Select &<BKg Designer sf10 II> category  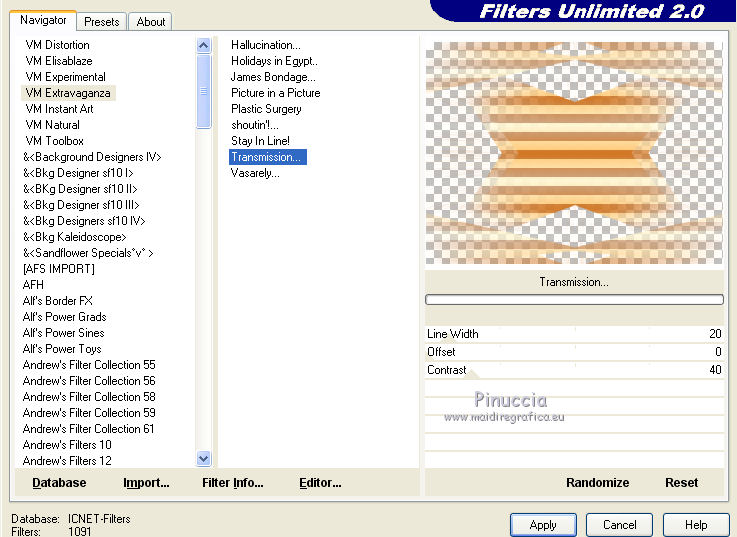click(x=80, y=189)
